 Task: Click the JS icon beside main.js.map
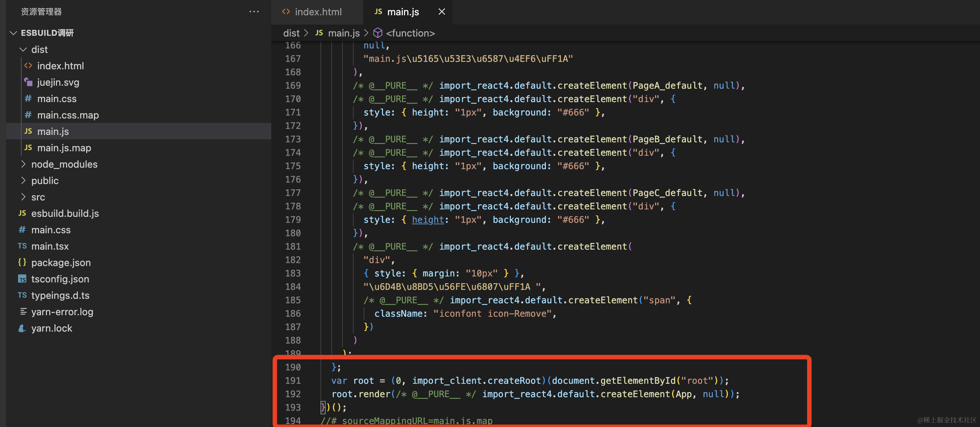tap(28, 148)
